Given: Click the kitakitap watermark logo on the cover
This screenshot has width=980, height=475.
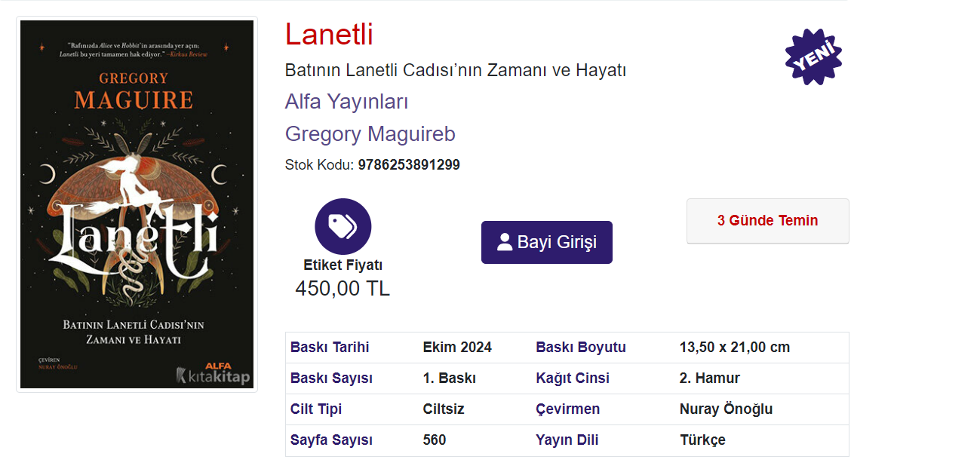Looking at the screenshot, I should (213, 375).
